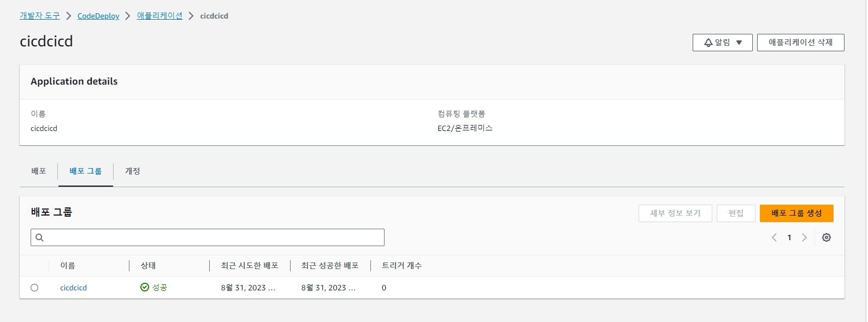The height and width of the screenshot is (322, 868).
Task: Sort by 트리거 개수 column header
Action: click(401, 266)
